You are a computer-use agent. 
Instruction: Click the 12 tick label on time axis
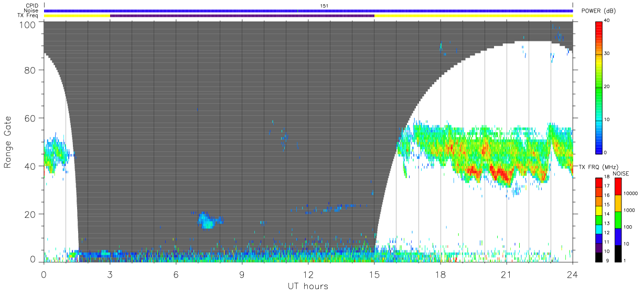pyautogui.click(x=308, y=274)
